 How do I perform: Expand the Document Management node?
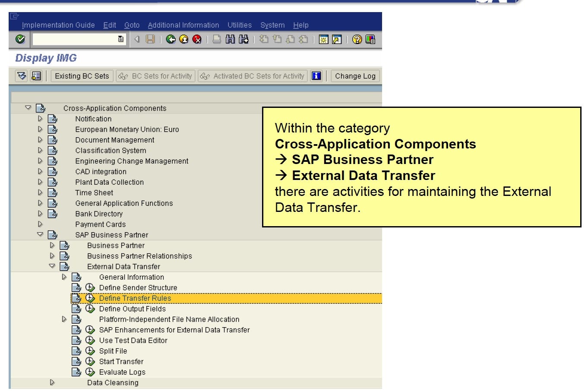40,140
